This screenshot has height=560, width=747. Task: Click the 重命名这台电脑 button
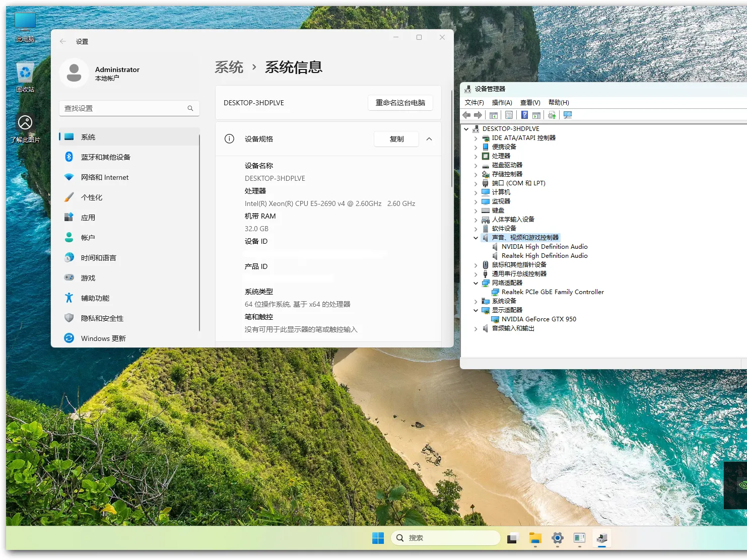tap(400, 103)
